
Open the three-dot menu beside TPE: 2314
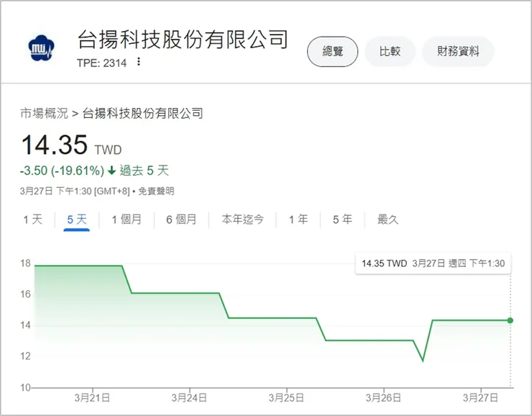click(x=139, y=62)
